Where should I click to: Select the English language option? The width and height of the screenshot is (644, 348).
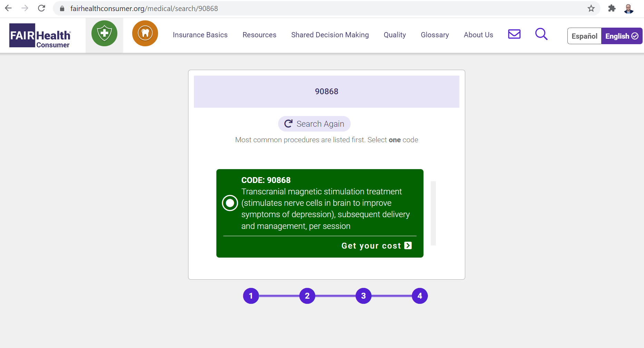point(621,36)
